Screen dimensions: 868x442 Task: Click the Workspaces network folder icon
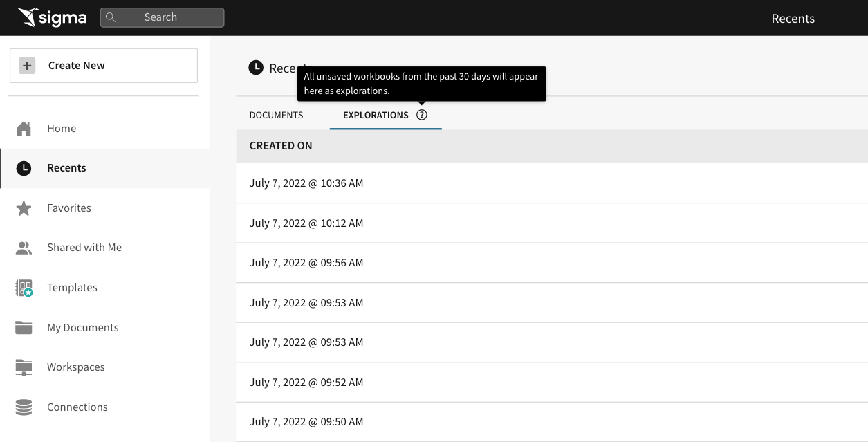tap(24, 367)
